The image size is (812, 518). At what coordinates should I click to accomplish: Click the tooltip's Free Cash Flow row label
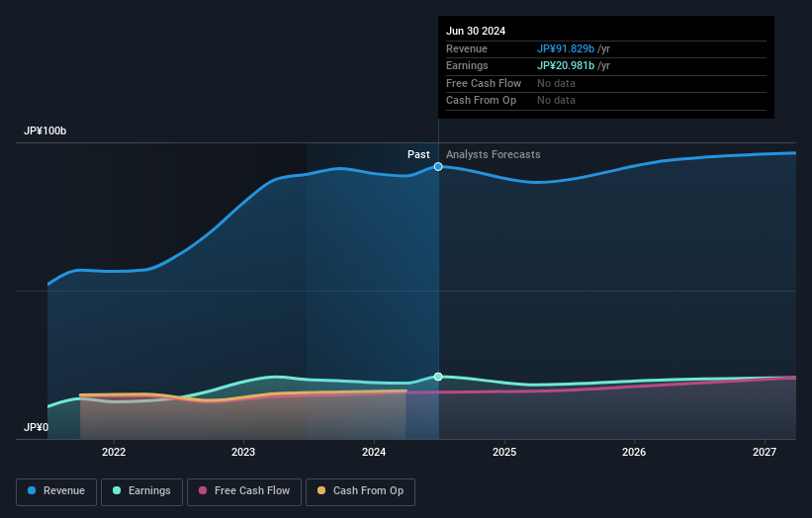point(484,83)
